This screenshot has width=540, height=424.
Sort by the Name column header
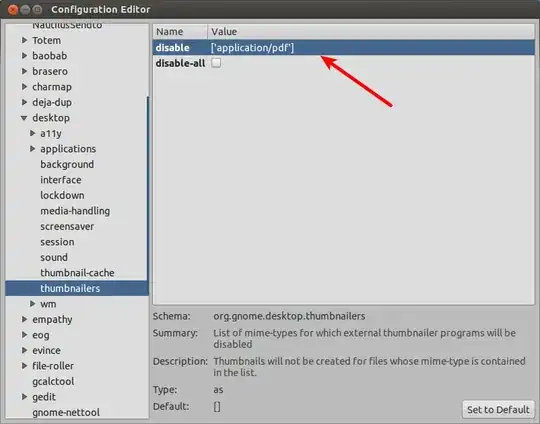click(180, 32)
